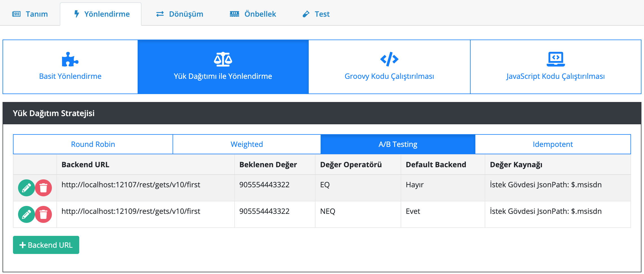644x274 pixels.
Task: Select Round Robin strategy
Action: tap(93, 144)
